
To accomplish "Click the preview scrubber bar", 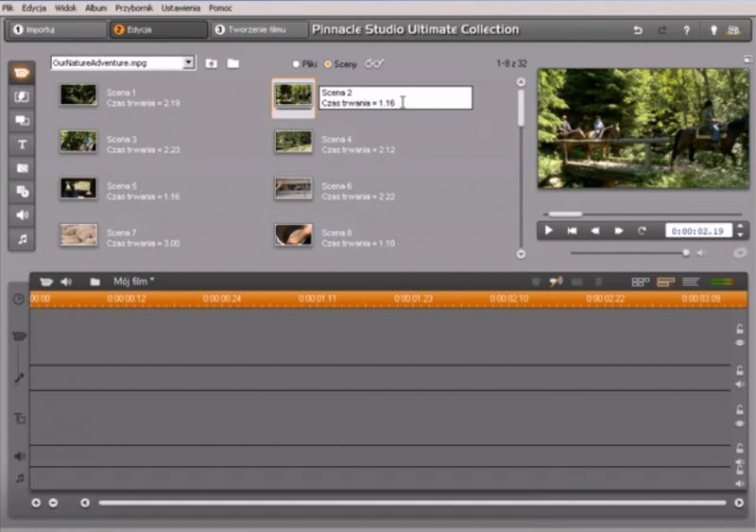I will (x=643, y=214).
